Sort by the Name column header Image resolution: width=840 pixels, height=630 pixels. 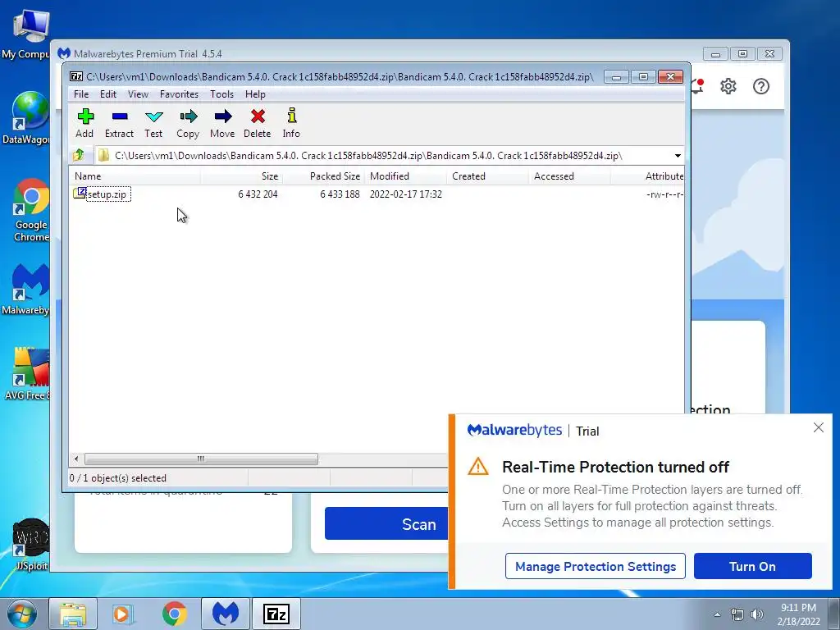(135, 176)
